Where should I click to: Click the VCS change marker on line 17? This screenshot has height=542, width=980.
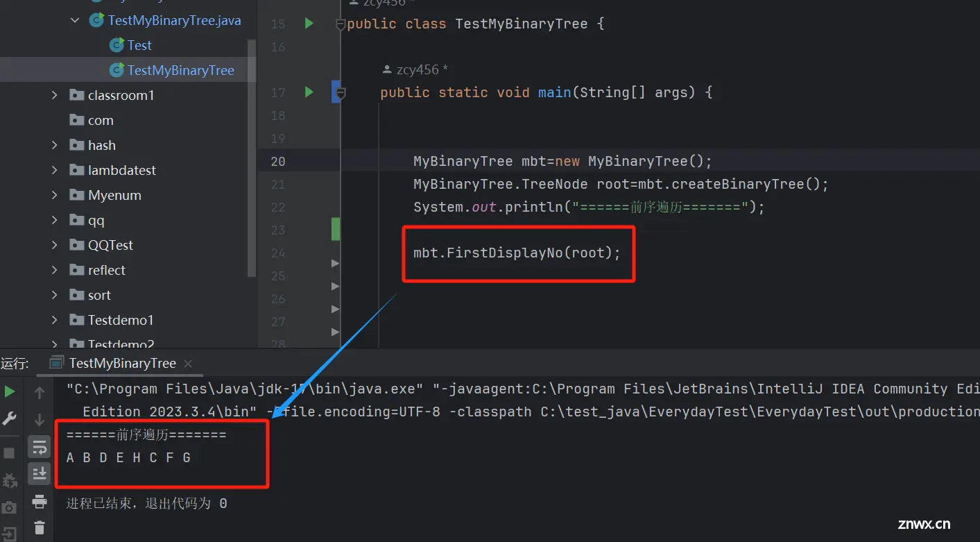[x=336, y=92]
